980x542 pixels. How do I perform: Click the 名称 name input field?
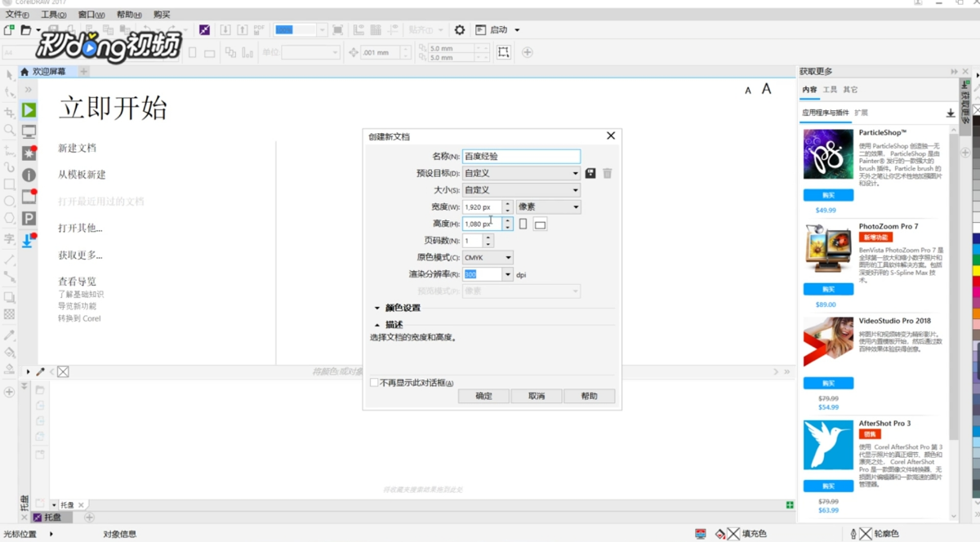(521, 156)
